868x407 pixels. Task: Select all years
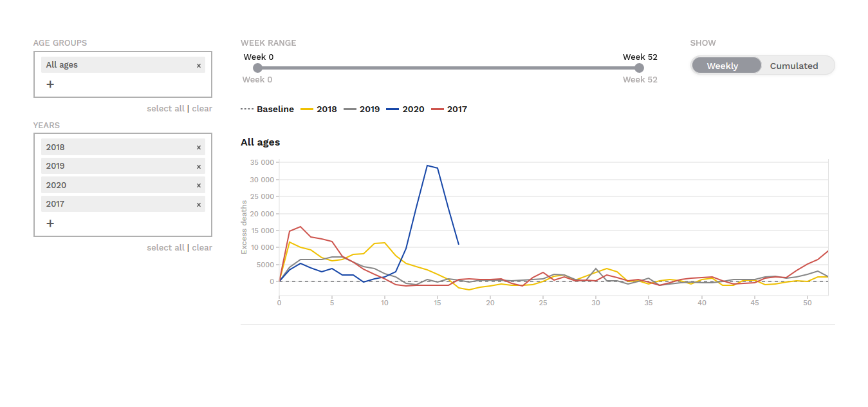165,247
